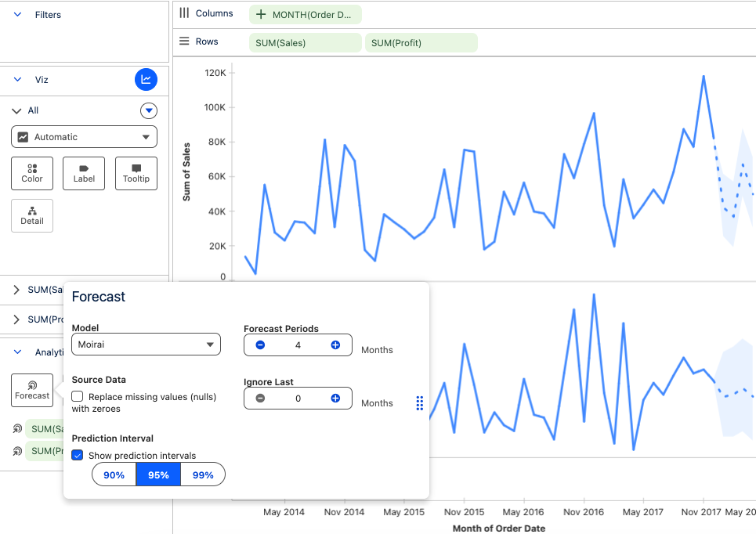This screenshot has height=534, width=756.
Task: Collapse the Viz section chevron
Action: tap(17, 80)
